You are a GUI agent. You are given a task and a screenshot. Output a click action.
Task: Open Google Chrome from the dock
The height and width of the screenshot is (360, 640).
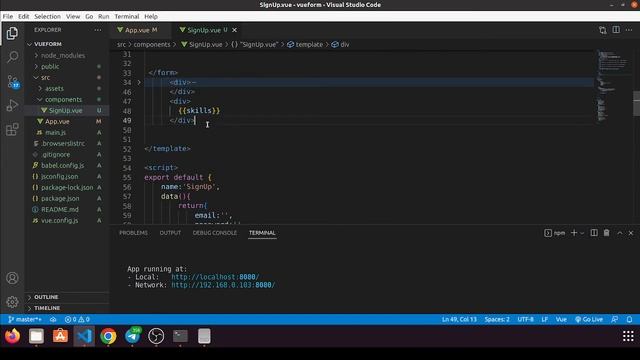108,336
